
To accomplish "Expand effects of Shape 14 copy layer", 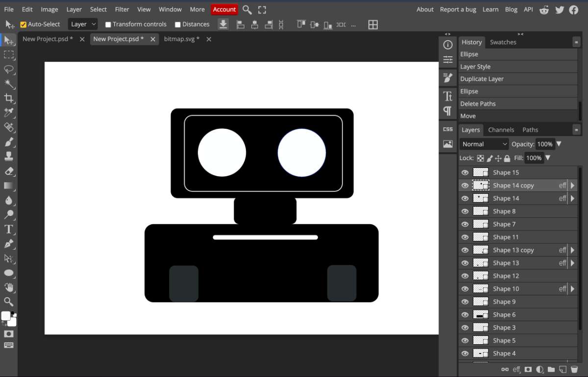I will pyautogui.click(x=572, y=186).
